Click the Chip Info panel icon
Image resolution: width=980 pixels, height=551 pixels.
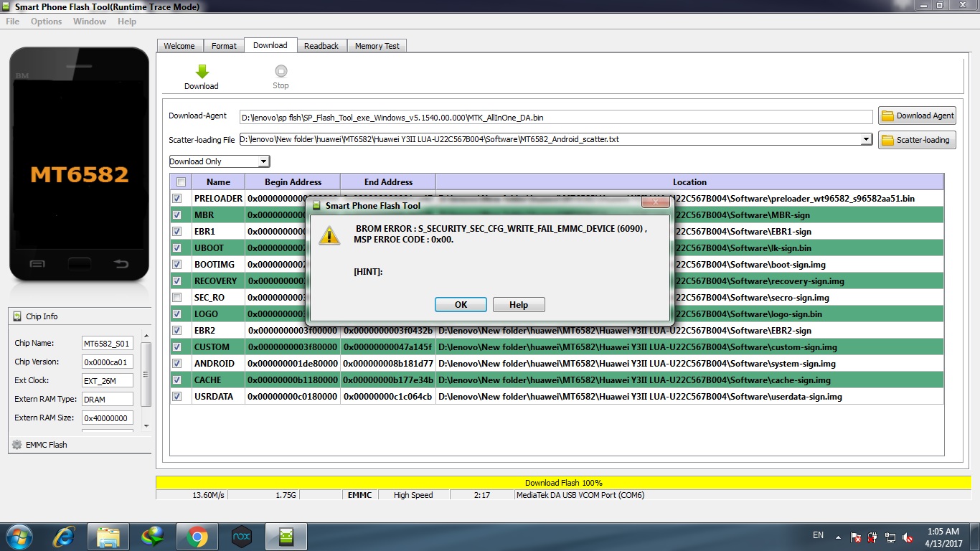click(18, 316)
